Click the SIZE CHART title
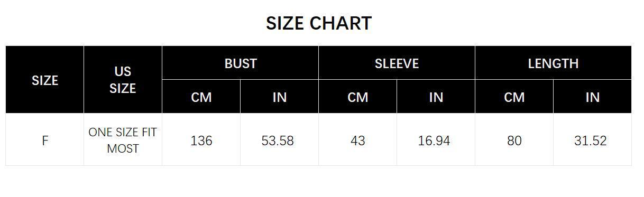 point(319,23)
